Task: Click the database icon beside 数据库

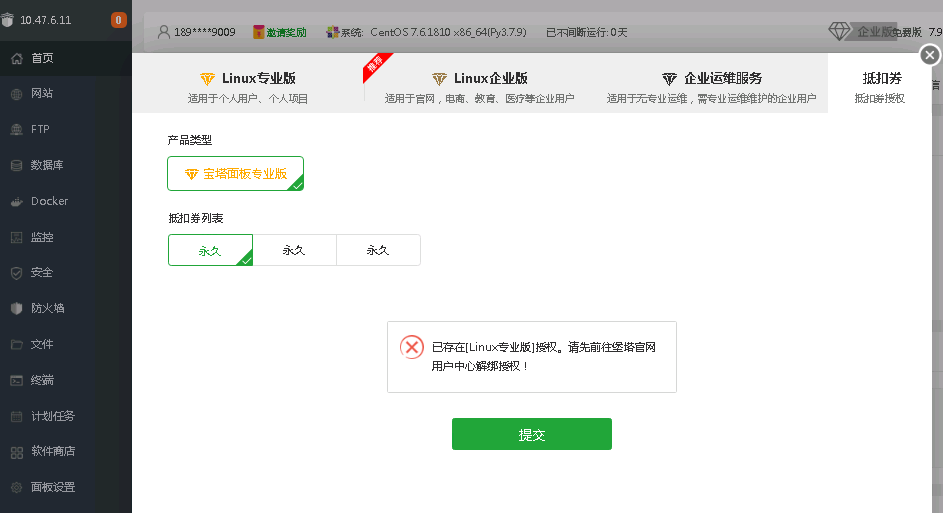Action: click(16, 165)
